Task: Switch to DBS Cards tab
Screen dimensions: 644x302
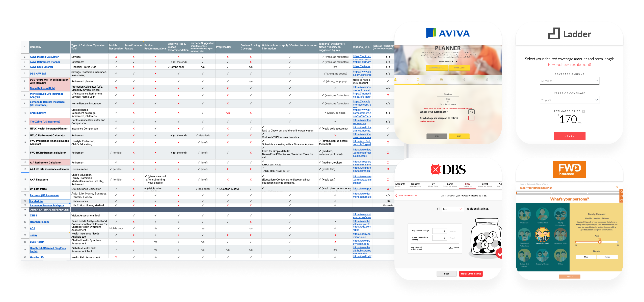Action: click(x=450, y=185)
